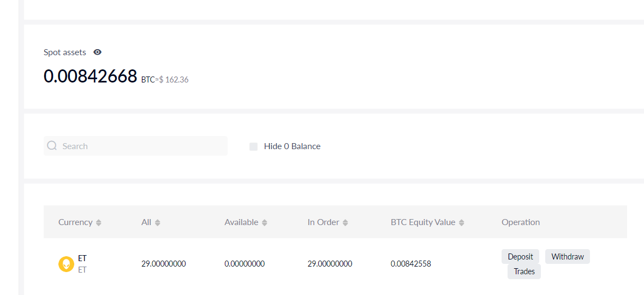This screenshot has width=644, height=295.
Task: Click the Spot assets heading label
Action: [65, 52]
